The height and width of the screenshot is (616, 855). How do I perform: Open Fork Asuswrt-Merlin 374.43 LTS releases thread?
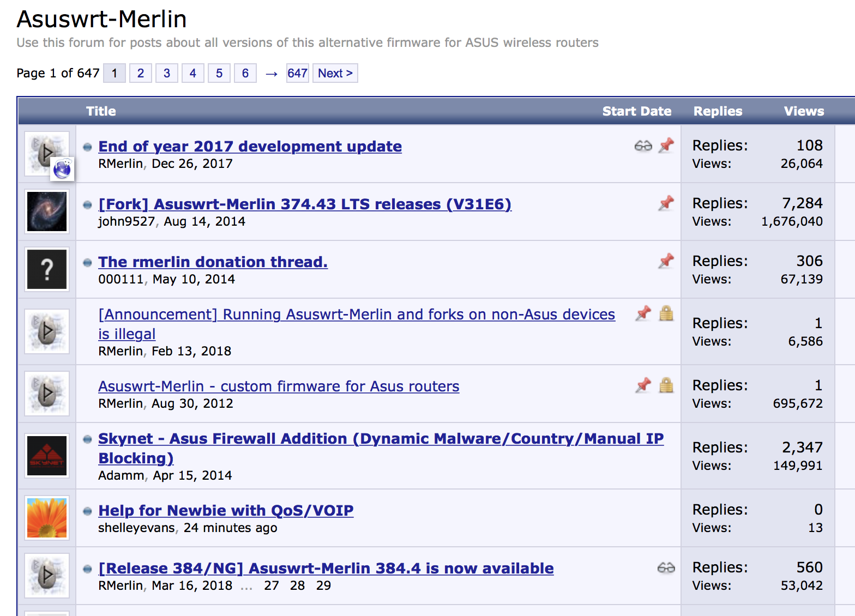tap(305, 204)
